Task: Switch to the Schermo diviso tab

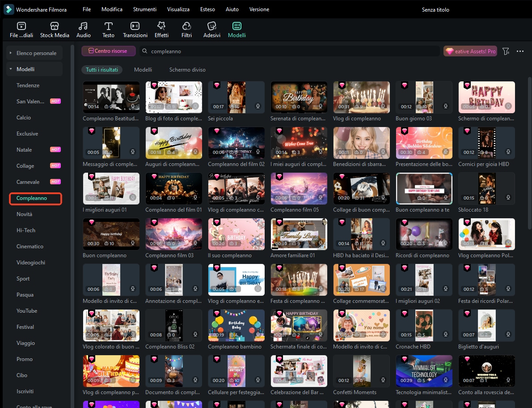Action: coord(187,70)
